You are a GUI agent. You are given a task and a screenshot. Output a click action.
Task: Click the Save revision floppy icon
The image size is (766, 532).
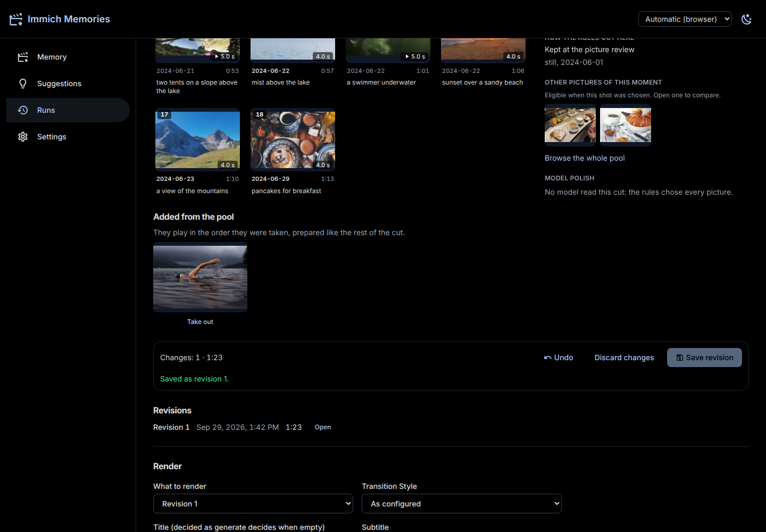(x=680, y=358)
